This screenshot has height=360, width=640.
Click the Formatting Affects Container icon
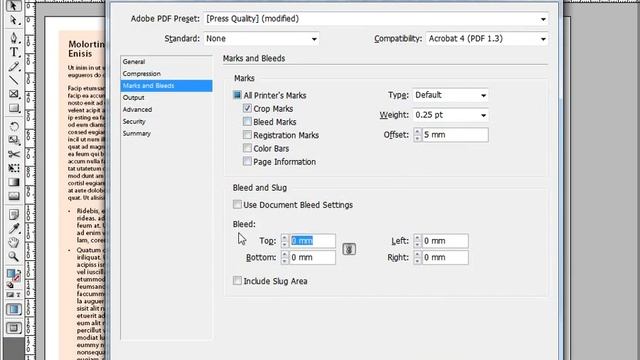point(10,295)
